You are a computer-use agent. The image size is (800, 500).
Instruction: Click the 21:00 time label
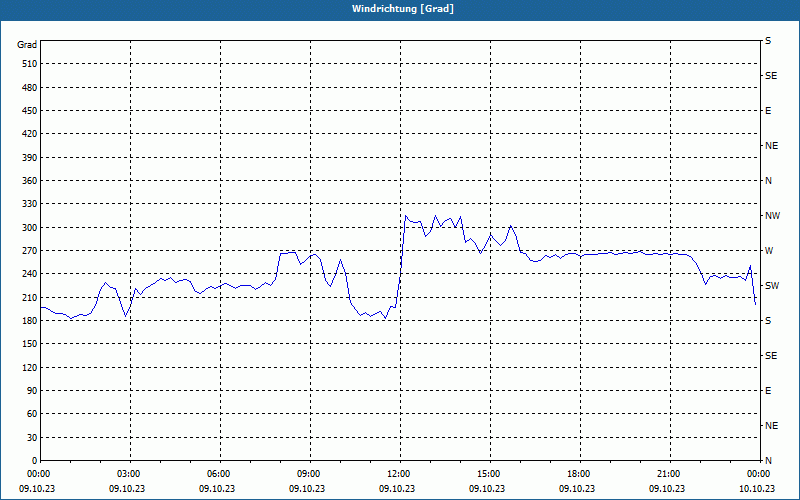(x=668, y=474)
